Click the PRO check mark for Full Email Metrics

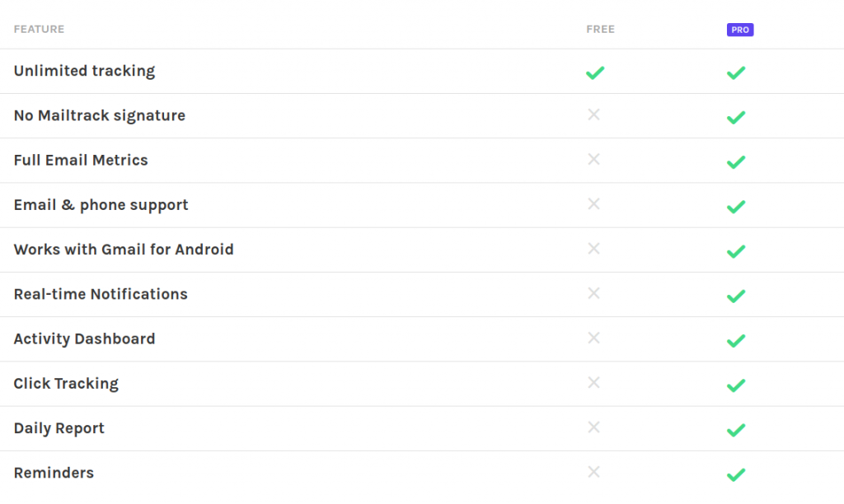click(x=736, y=161)
